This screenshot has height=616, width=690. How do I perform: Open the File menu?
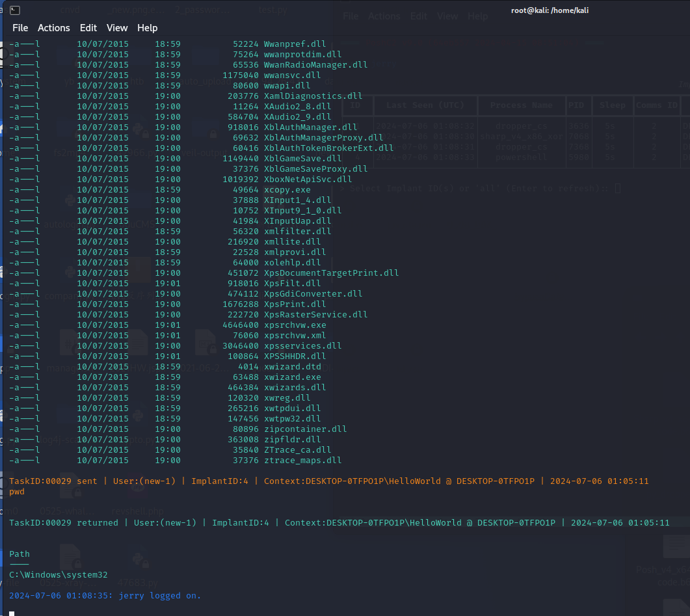point(20,28)
